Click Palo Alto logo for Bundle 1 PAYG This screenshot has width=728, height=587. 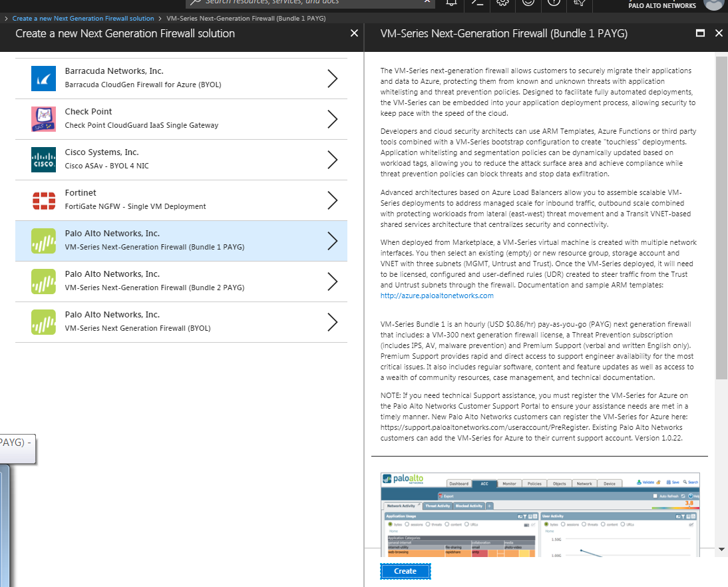click(x=44, y=241)
